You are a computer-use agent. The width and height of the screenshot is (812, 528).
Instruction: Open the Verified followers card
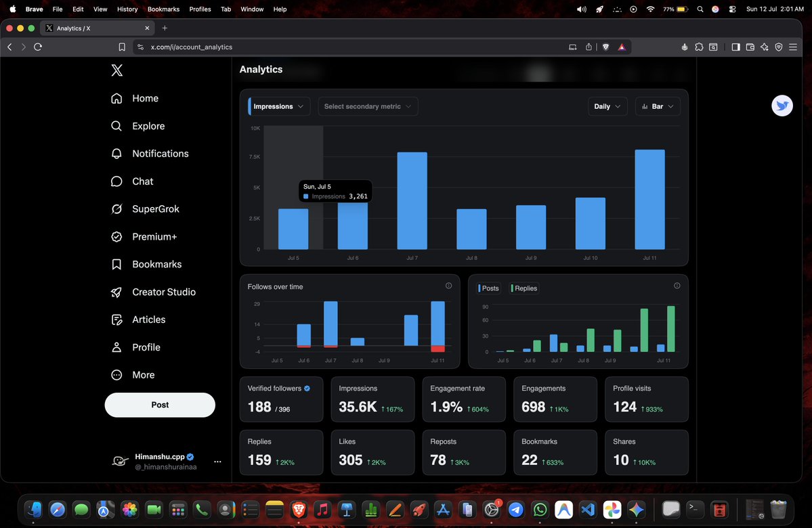(281, 399)
